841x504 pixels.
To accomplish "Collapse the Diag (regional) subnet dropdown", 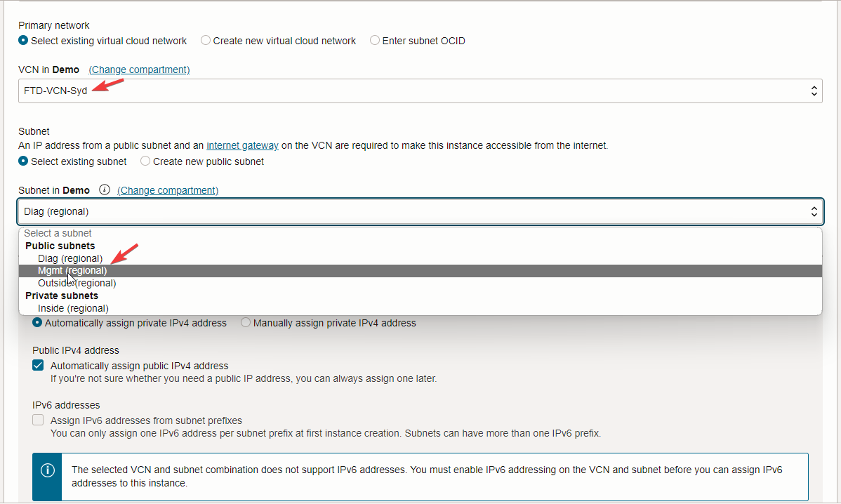I will click(x=420, y=211).
